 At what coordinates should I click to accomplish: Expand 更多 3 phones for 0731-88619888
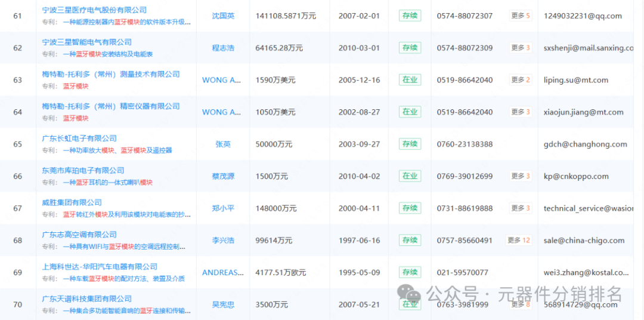pos(521,208)
